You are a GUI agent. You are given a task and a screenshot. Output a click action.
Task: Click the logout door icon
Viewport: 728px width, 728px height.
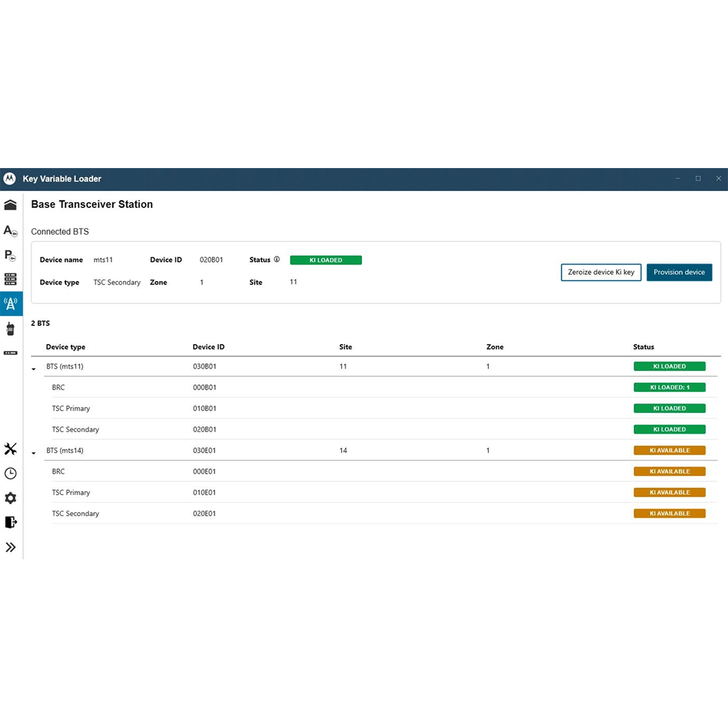(10, 522)
